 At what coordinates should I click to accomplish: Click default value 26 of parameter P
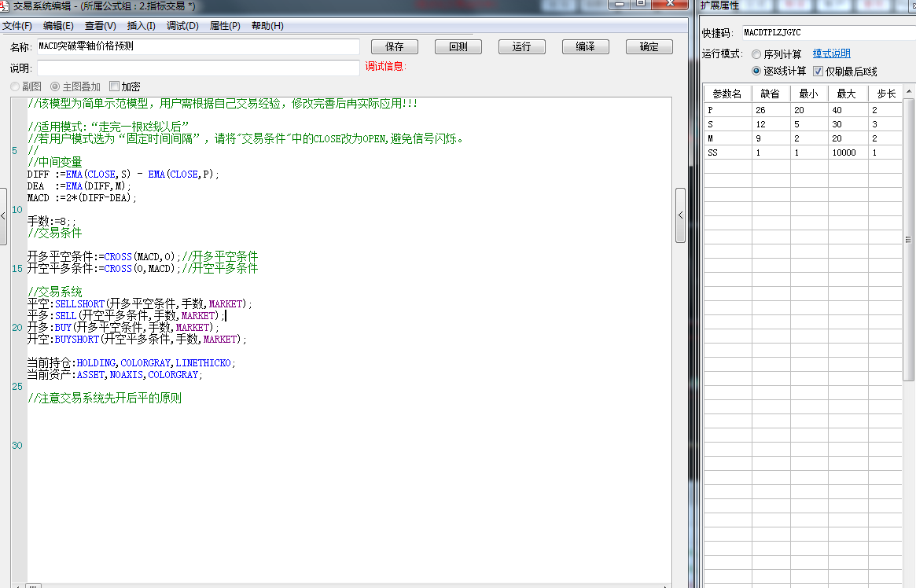click(771, 110)
